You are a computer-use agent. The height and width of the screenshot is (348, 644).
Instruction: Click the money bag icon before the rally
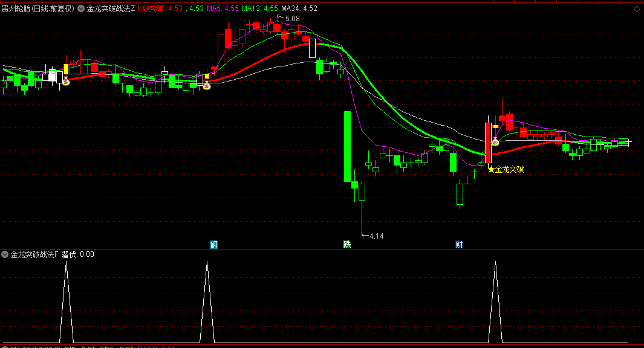click(x=207, y=85)
